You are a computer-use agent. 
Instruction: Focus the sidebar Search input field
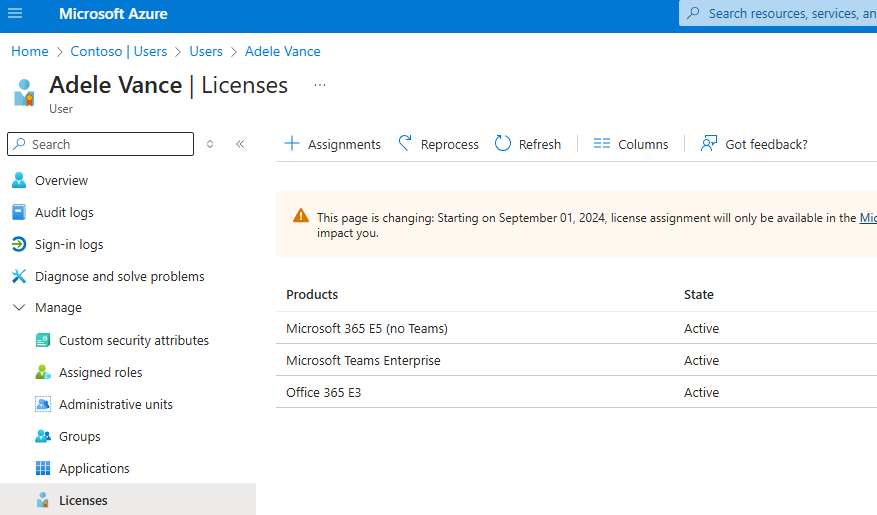pos(101,144)
